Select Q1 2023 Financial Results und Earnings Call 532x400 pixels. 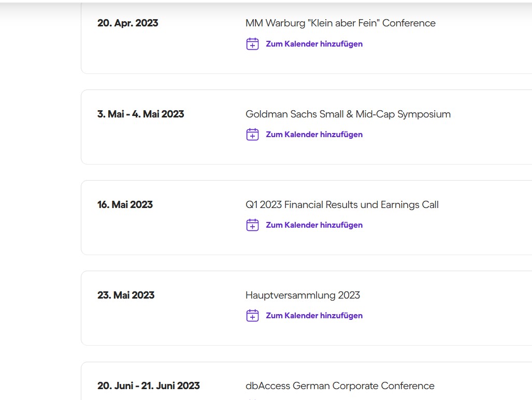pos(342,205)
